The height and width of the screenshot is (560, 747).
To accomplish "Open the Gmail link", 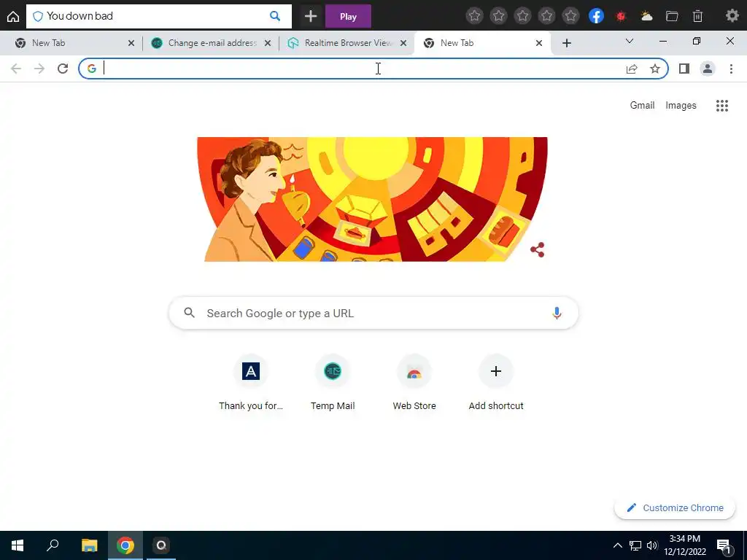I will [x=642, y=105].
